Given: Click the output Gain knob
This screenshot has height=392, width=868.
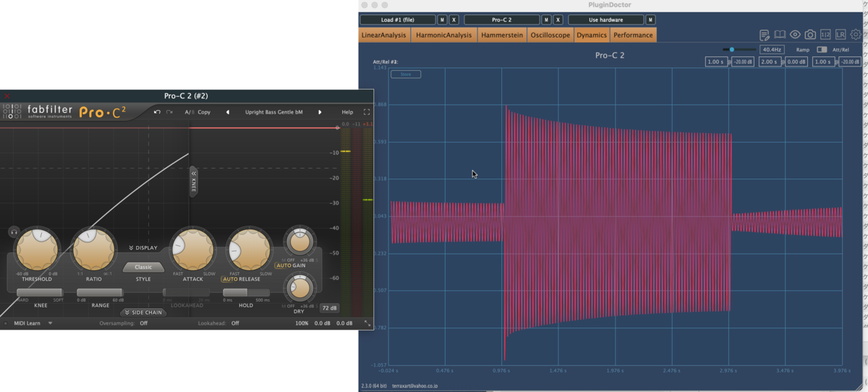Looking at the screenshot, I should pos(299,241).
